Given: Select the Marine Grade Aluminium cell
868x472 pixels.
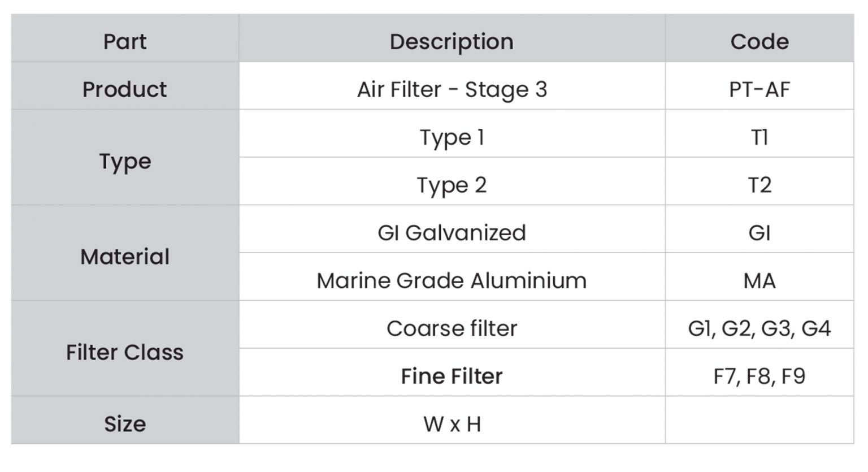Looking at the screenshot, I should coord(452,277).
